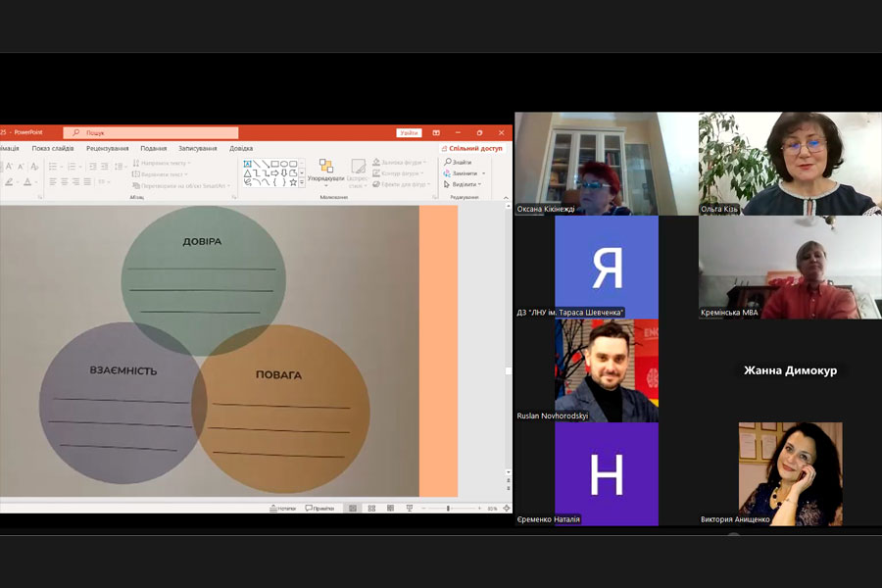
Task: Click the Пошук search box
Action: click(x=151, y=133)
